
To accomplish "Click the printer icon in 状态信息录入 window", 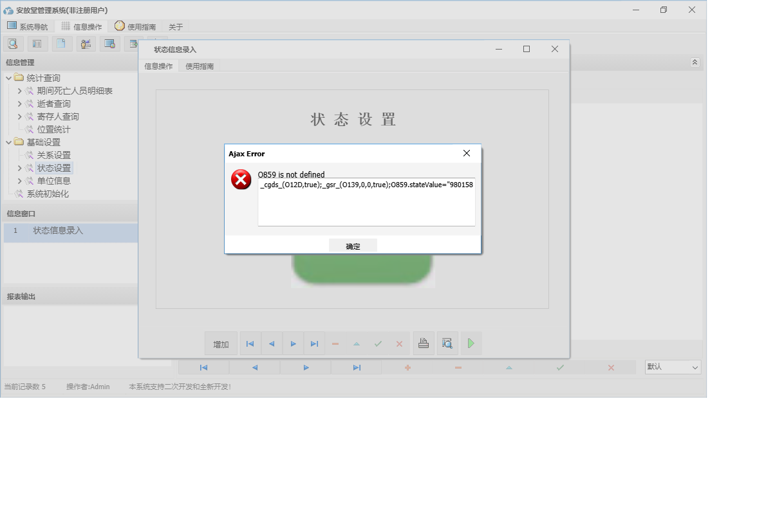I will tap(424, 344).
